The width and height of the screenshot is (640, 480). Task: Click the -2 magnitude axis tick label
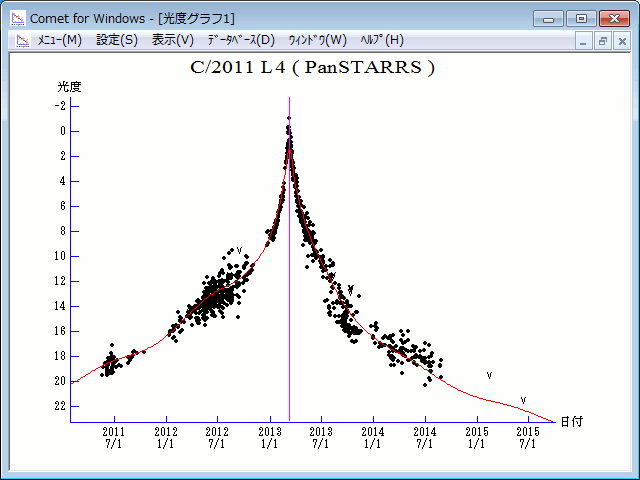click(60, 106)
